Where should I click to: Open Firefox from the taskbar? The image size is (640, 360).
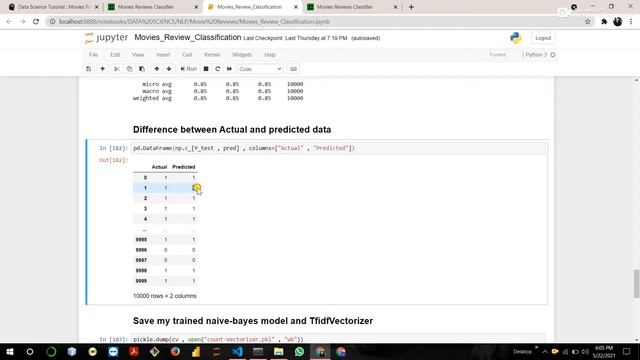point(175,351)
